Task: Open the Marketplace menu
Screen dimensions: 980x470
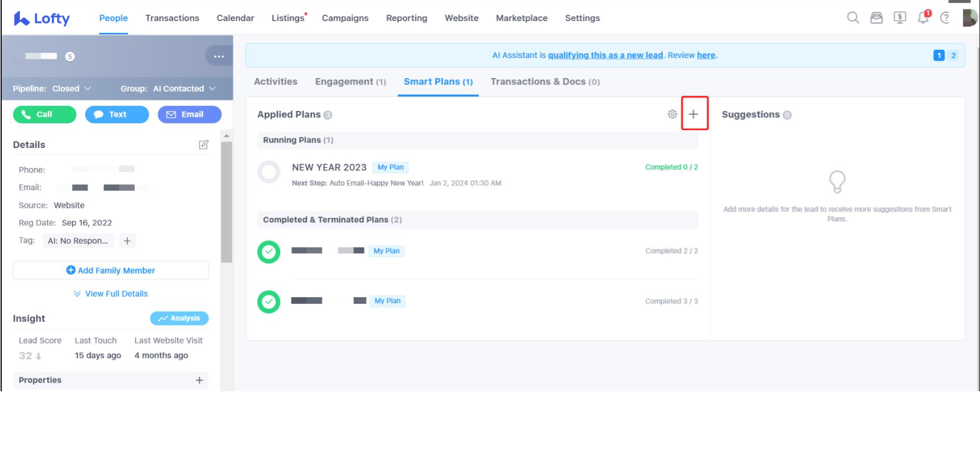Action: tap(522, 18)
